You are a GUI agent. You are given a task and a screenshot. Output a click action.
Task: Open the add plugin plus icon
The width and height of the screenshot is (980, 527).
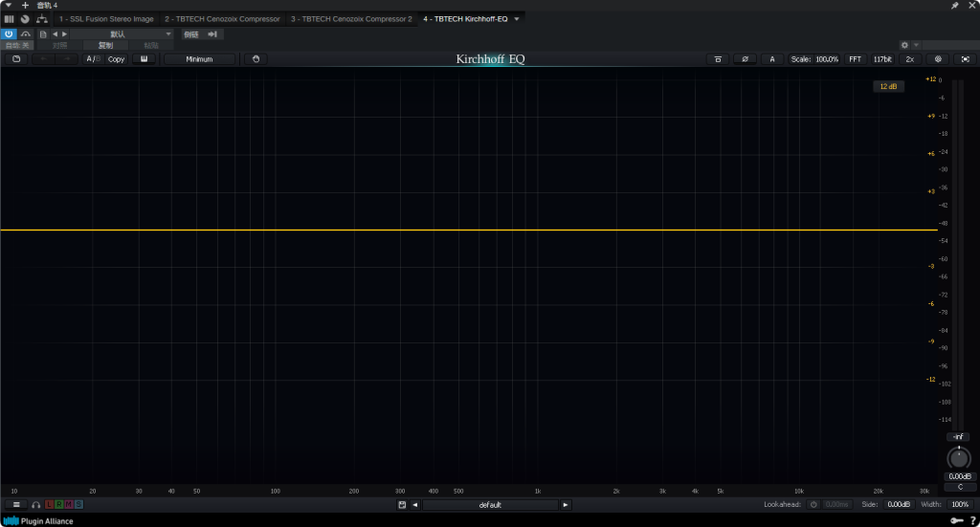25,5
